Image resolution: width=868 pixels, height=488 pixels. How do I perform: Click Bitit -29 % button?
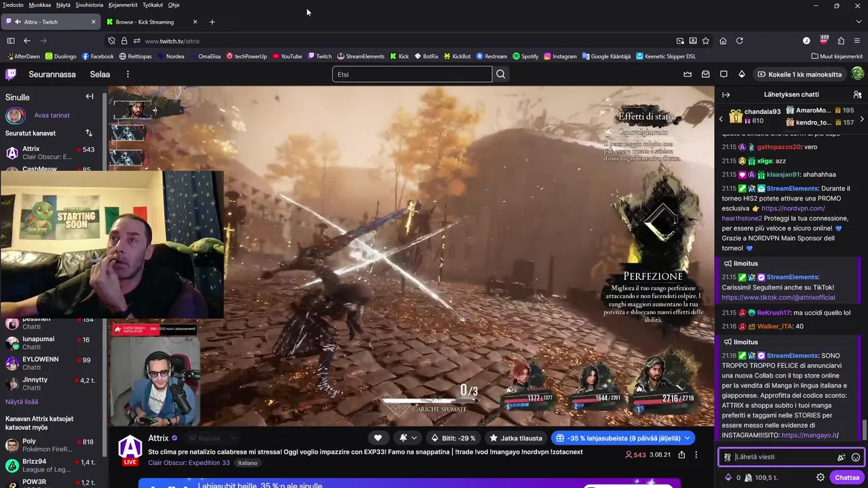(453, 438)
